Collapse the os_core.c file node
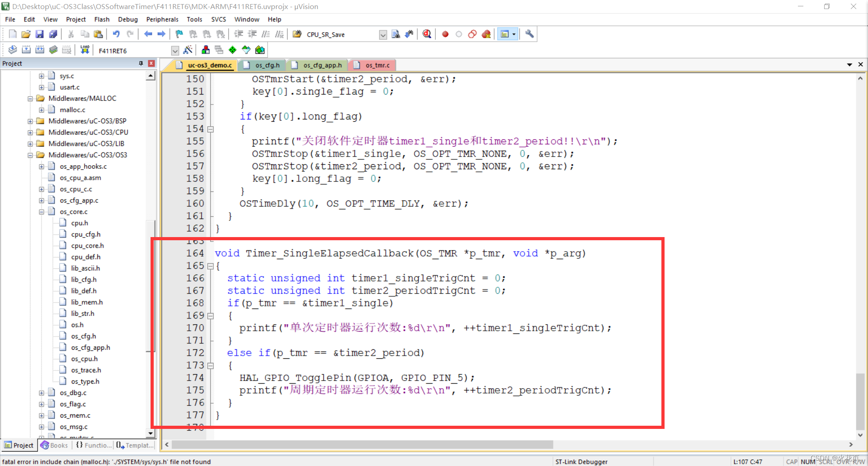 42,212
